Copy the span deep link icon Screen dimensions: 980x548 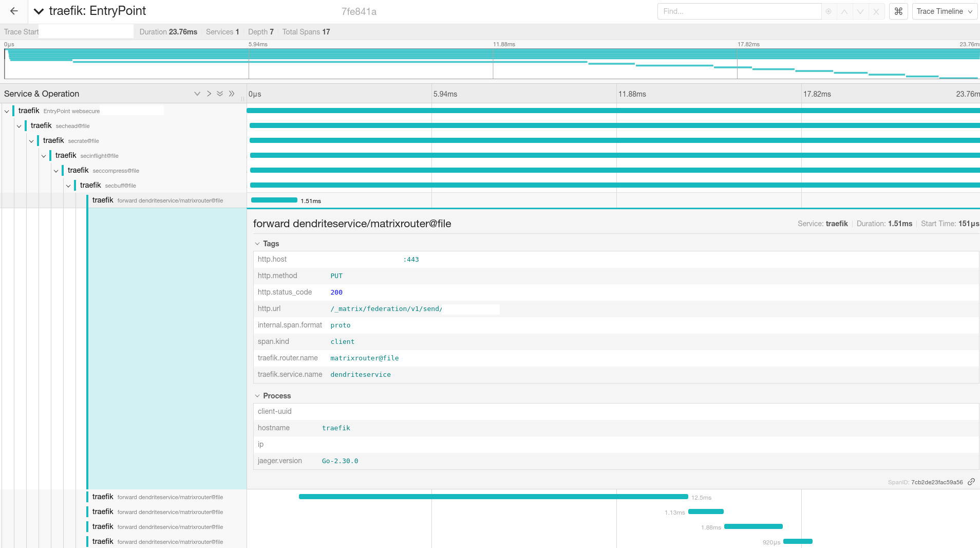(x=971, y=482)
